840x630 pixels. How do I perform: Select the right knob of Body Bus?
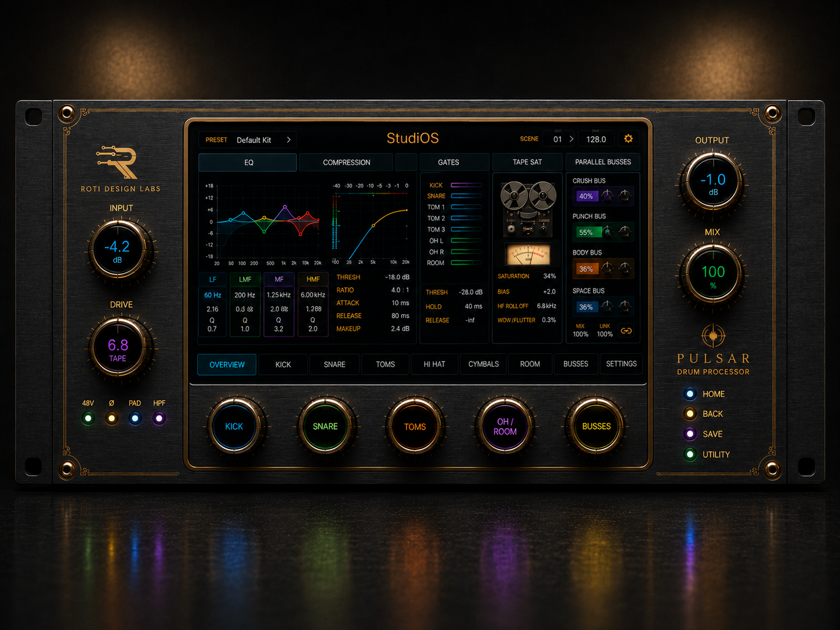[x=625, y=268]
